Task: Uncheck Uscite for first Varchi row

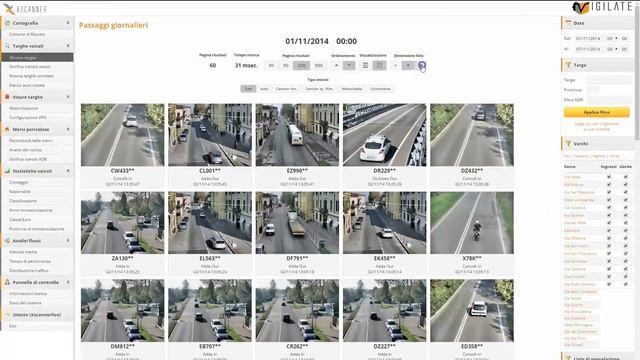Action: [x=626, y=177]
